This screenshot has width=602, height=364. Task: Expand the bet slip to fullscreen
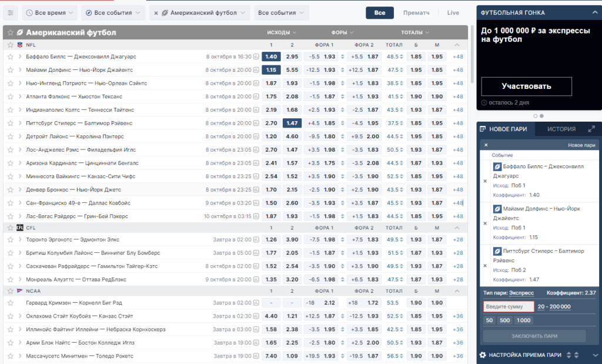click(x=591, y=129)
